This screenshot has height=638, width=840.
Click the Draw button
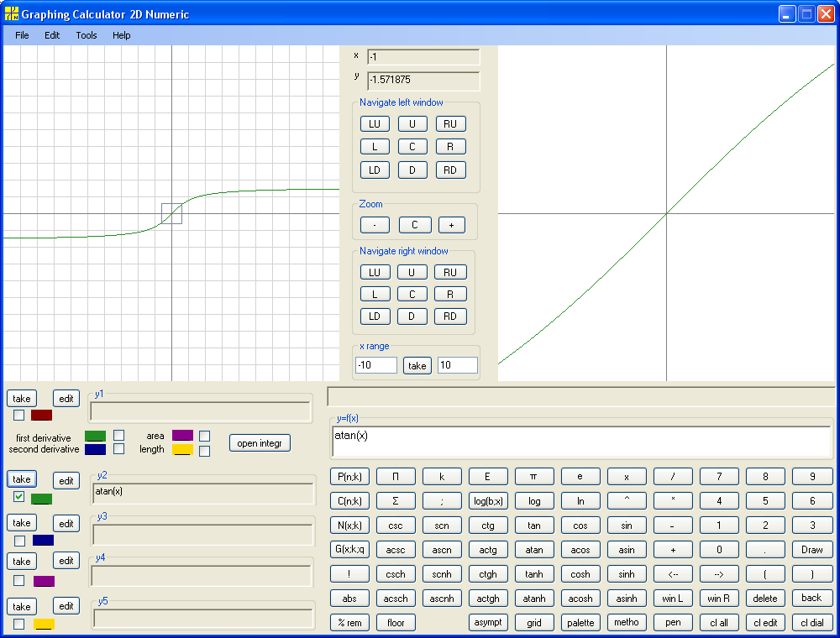coord(812,550)
